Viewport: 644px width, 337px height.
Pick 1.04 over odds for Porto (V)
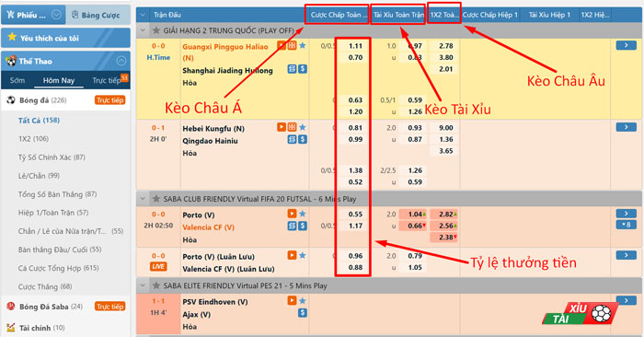click(x=416, y=215)
